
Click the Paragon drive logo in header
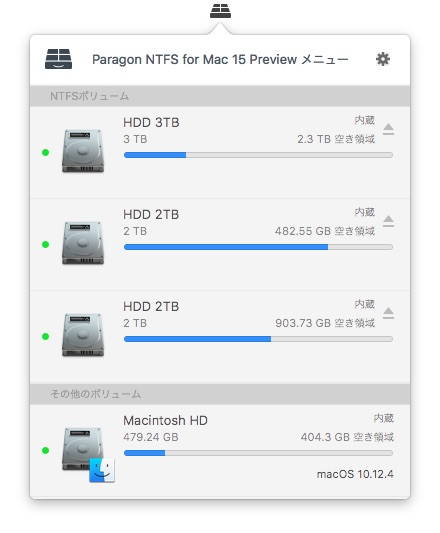[58, 59]
